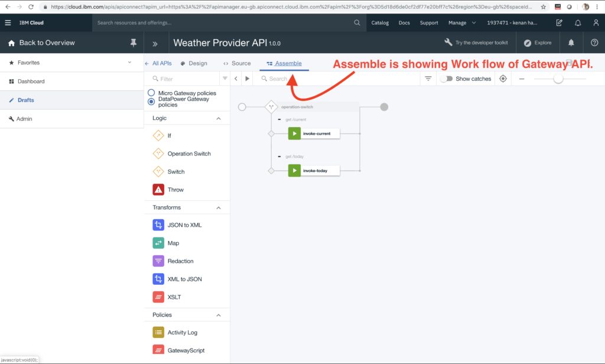Open the user profile icon

pyautogui.click(x=596, y=23)
